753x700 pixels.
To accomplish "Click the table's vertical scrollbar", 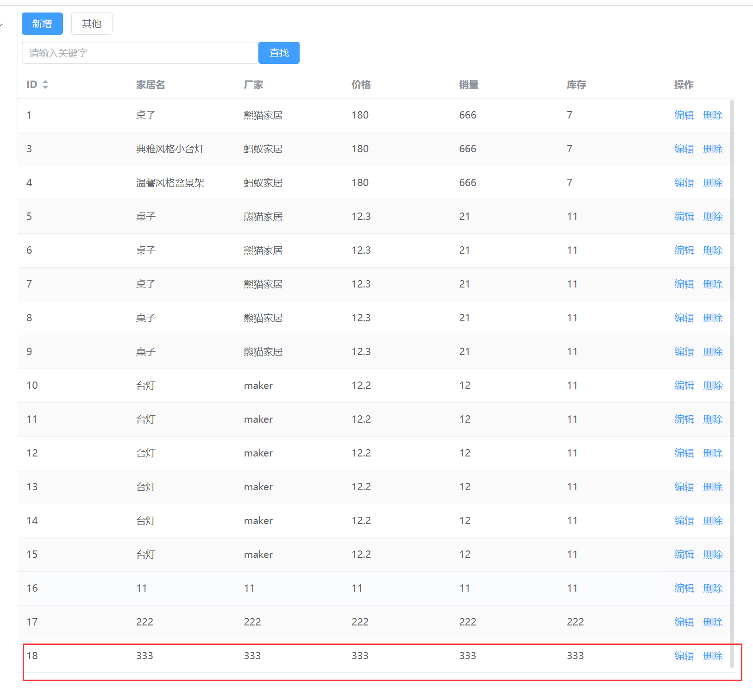I will (732, 383).
